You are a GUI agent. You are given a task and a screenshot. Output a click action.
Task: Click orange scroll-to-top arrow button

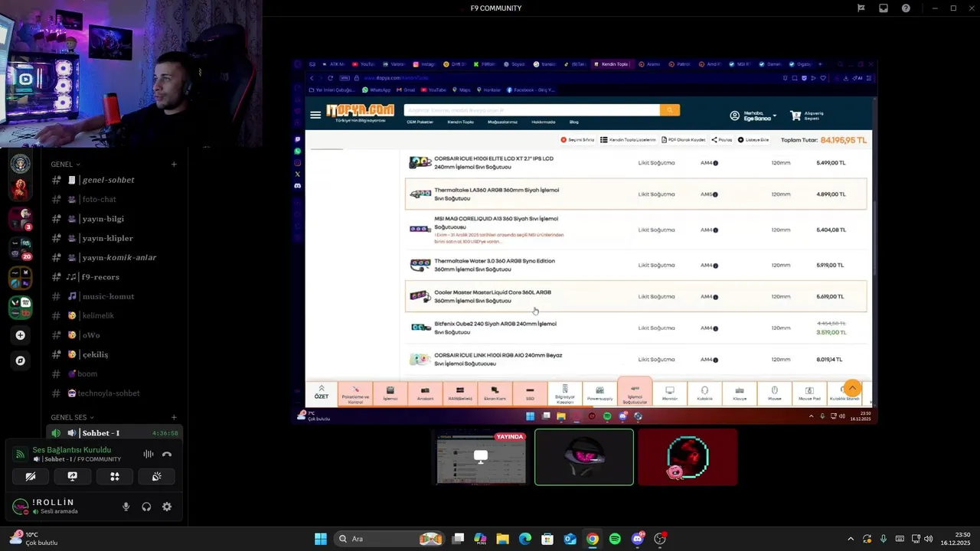852,388
